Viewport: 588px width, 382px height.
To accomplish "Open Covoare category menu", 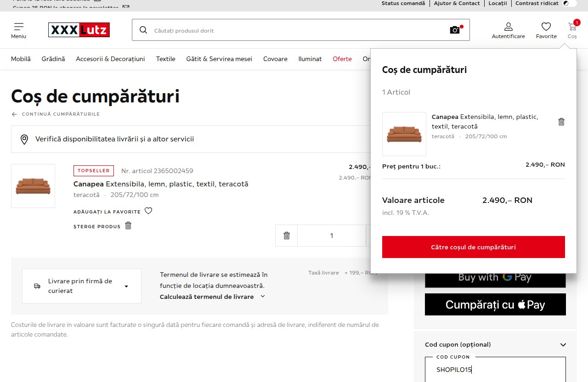I will coord(275,59).
